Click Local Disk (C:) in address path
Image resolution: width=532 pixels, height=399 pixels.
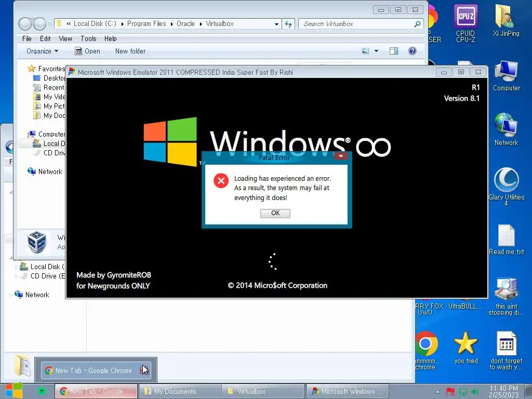95,24
